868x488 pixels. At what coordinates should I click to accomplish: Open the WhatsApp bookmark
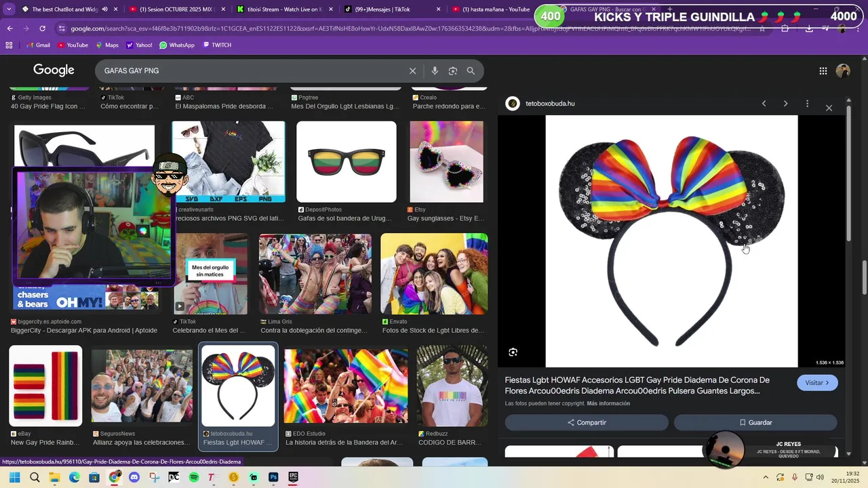[x=177, y=45]
